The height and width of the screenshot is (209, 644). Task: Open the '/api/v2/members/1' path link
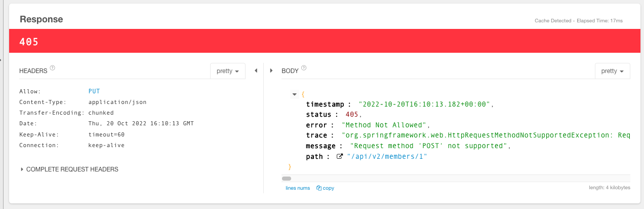[x=387, y=157]
